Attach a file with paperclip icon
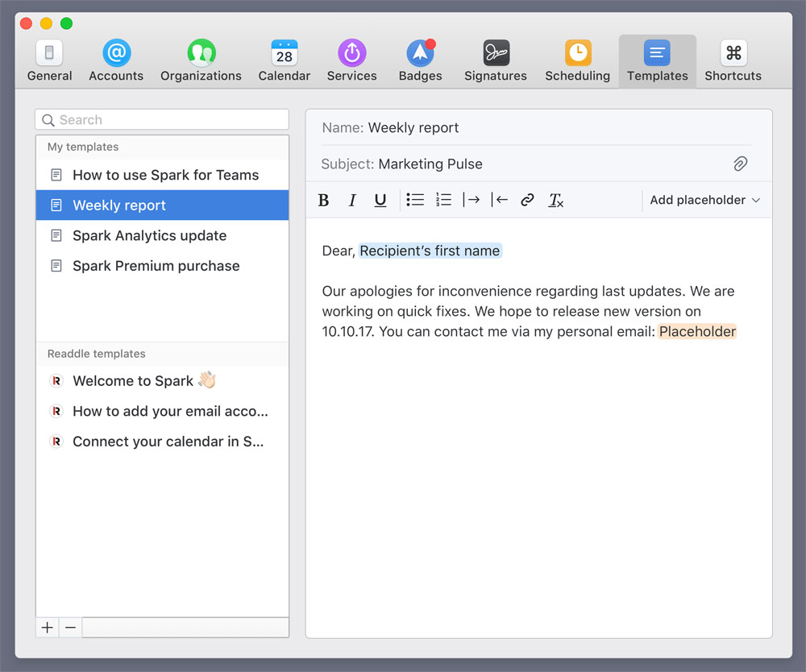The width and height of the screenshot is (806, 672). point(740,164)
